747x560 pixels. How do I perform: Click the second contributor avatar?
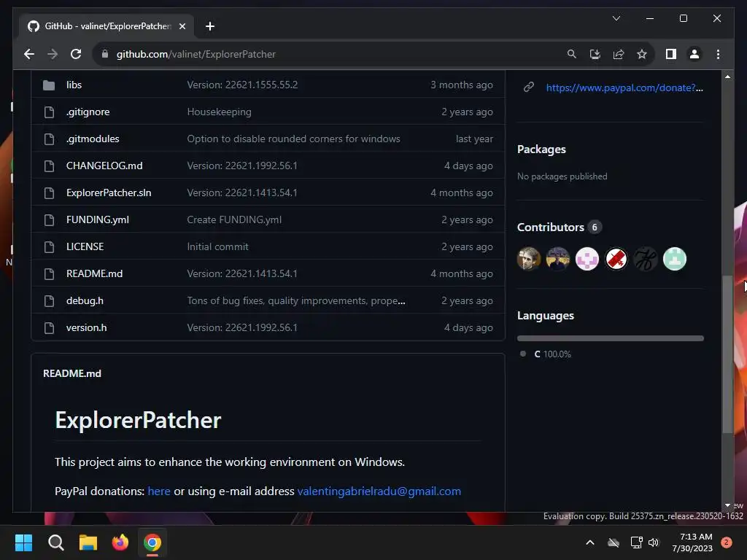tap(558, 259)
